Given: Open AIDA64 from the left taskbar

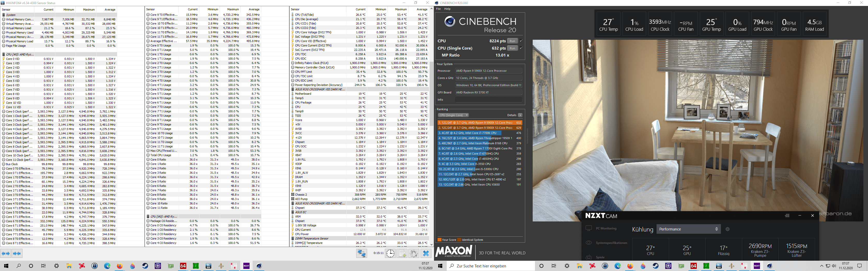Looking at the screenshot, I should [x=183, y=266].
